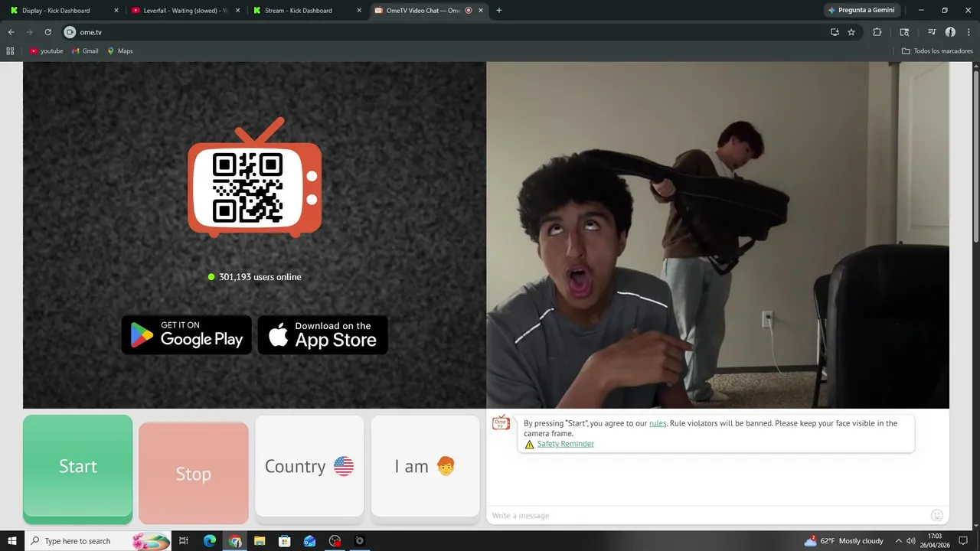Click 'Pregunta a Gemini' button

(x=861, y=11)
